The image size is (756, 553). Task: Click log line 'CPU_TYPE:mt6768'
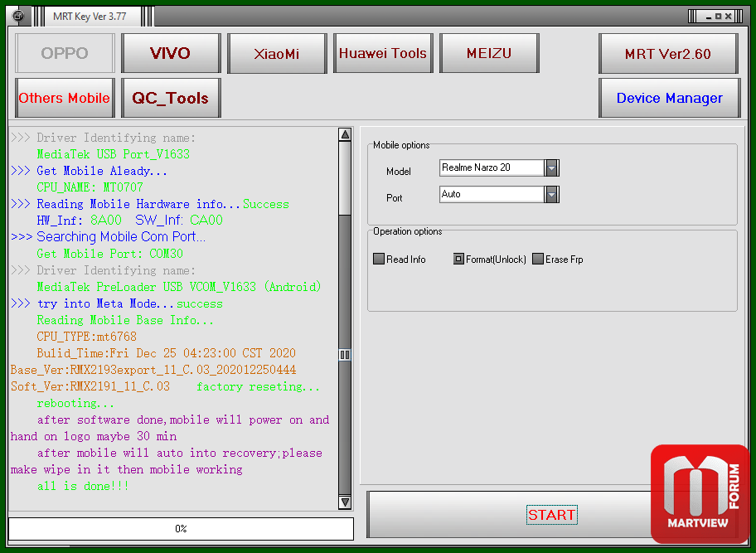coord(87,336)
